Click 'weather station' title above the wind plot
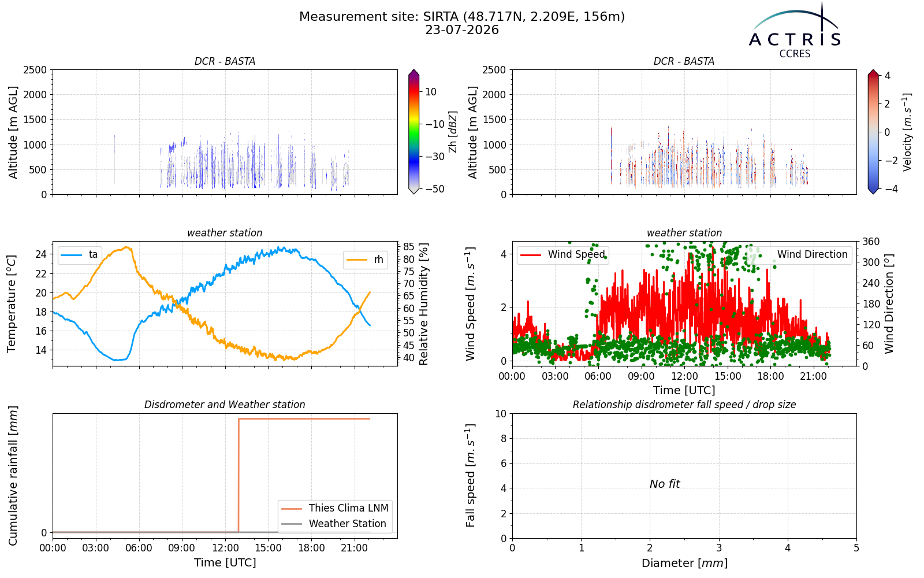 (684, 233)
